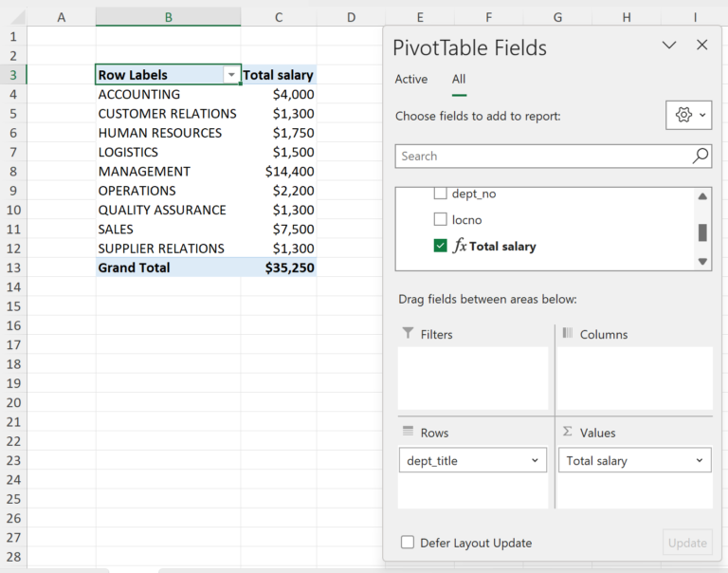Uncheck the Total salary field checkbox
The image size is (728, 573).
(x=440, y=246)
